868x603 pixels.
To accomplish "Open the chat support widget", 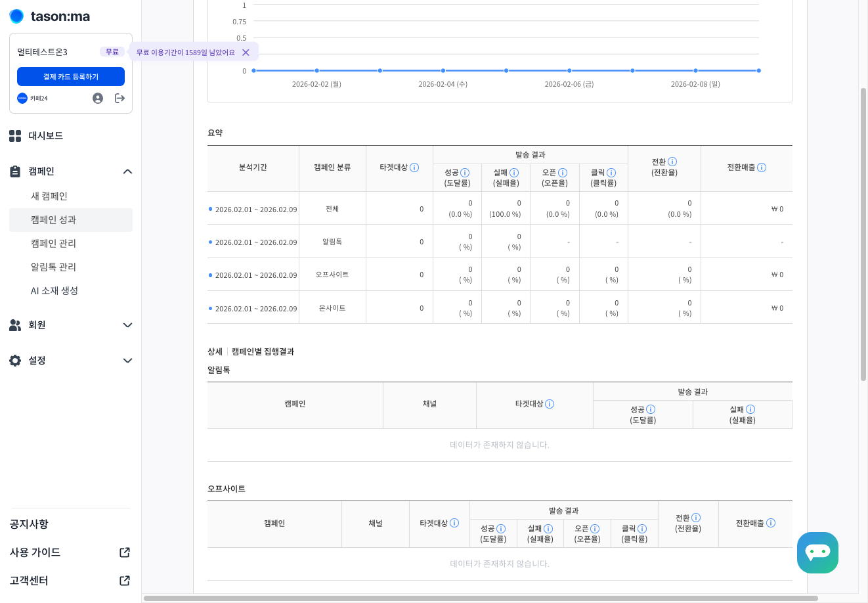I will [x=817, y=552].
